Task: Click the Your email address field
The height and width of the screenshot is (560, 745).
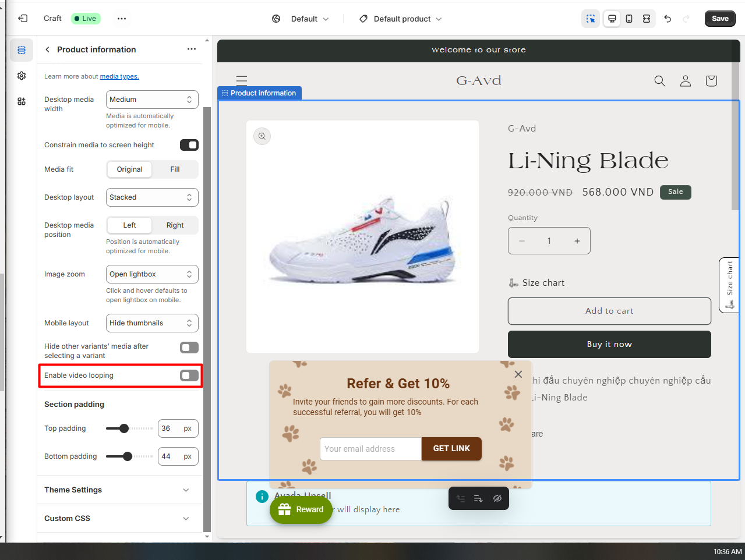Action: [370, 449]
